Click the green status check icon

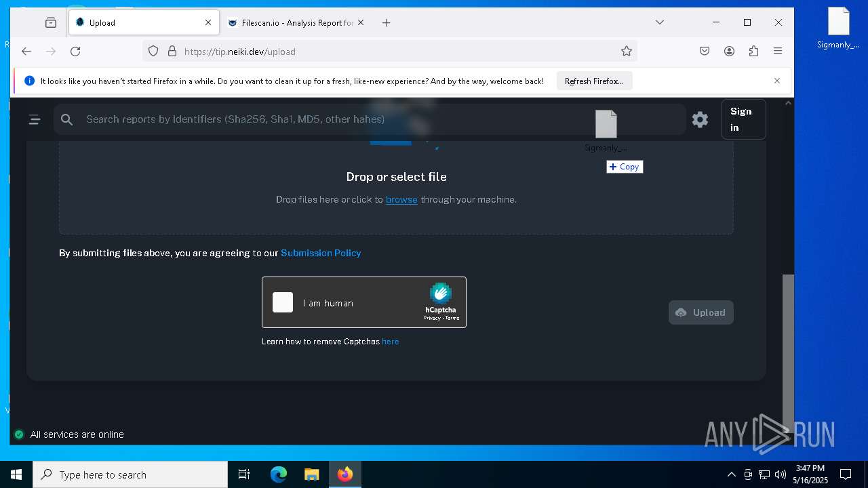point(19,434)
